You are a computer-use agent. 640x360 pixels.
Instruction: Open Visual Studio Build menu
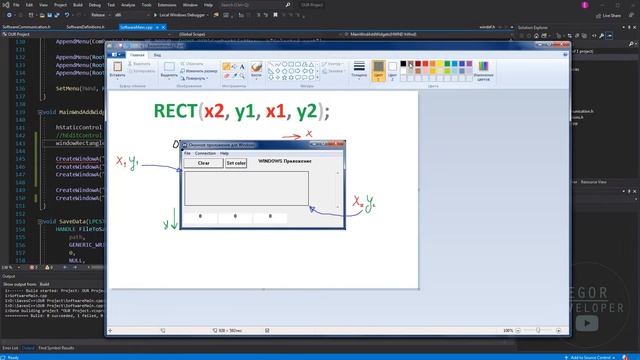(x=78, y=5)
